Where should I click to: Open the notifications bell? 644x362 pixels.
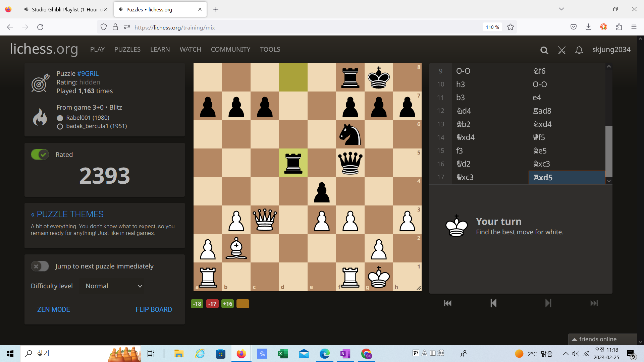pos(579,50)
